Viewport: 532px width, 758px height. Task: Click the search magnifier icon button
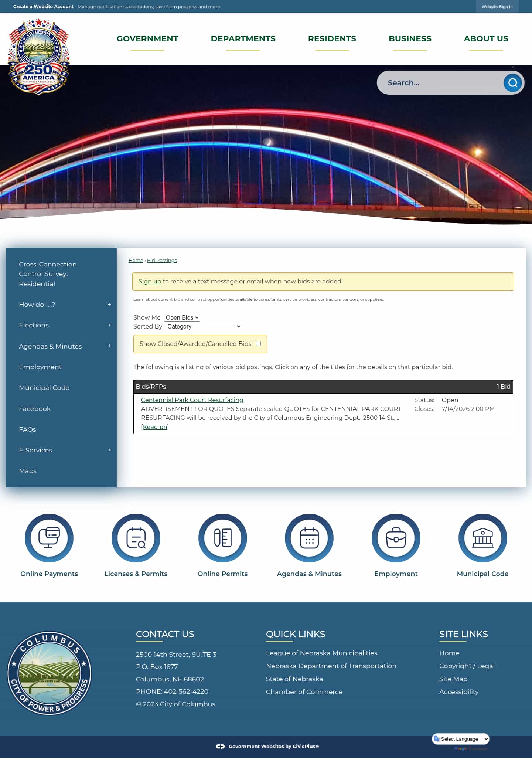click(512, 83)
